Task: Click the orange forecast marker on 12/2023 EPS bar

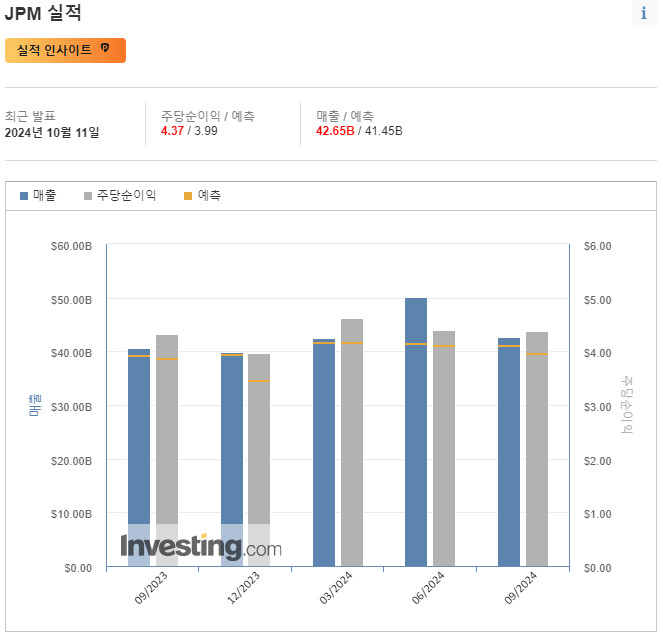Action: pos(259,381)
